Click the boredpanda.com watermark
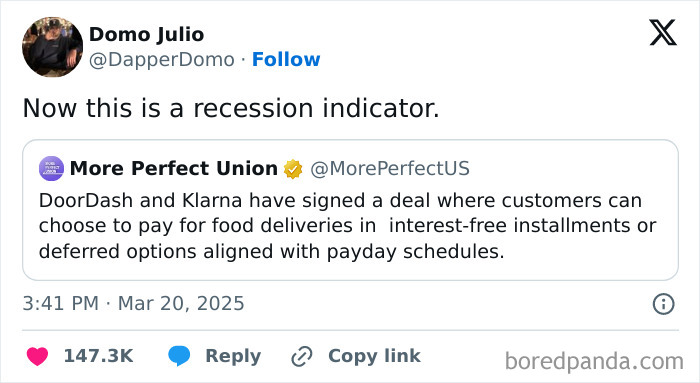The width and height of the screenshot is (700, 383). [x=594, y=361]
